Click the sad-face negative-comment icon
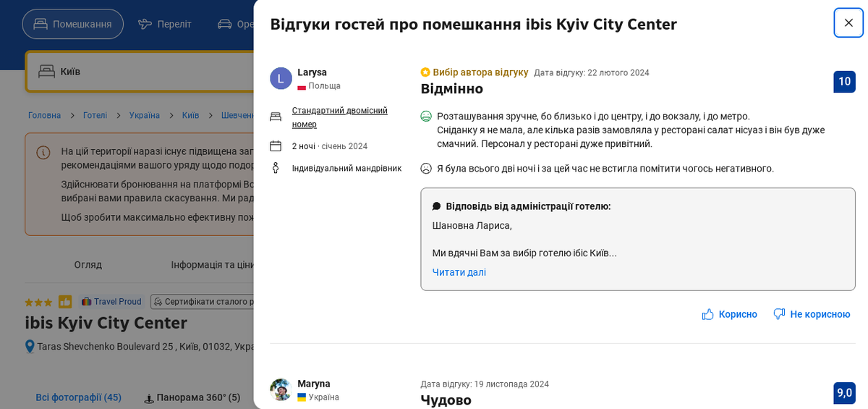 click(426, 169)
